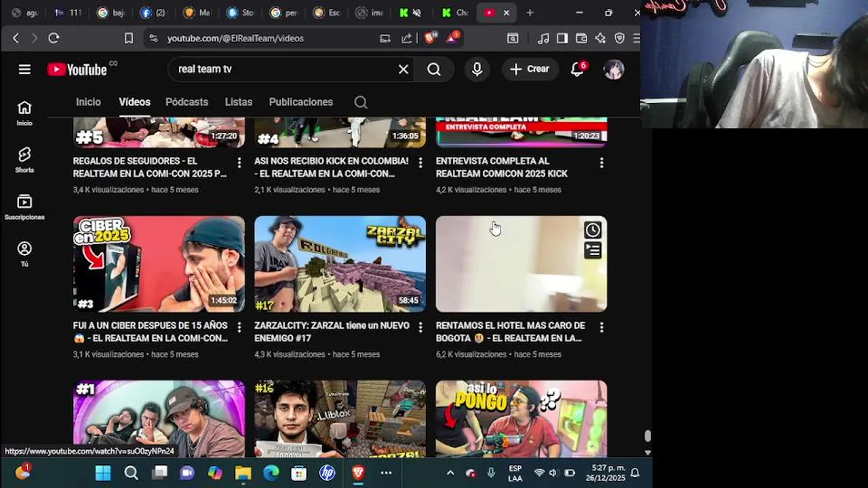The width and height of the screenshot is (868, 488).
Task: Open the 'asi lo PONGO' thumbnail video
Action: [x=521, y=418]
